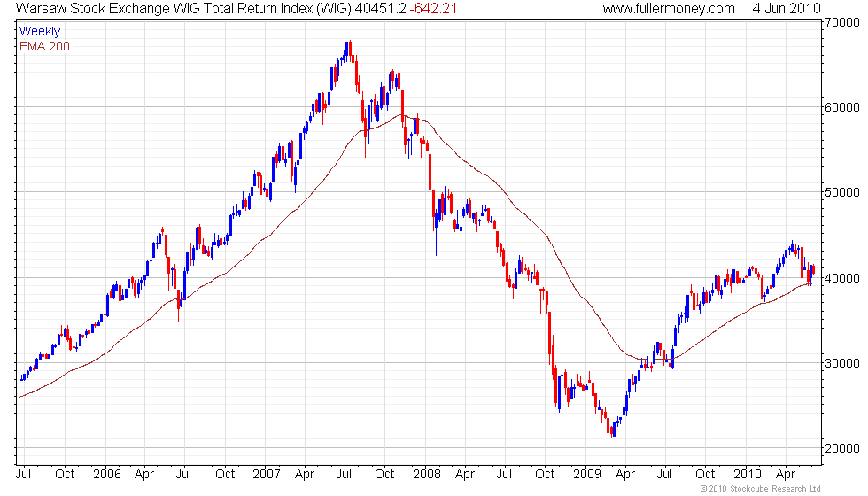The height and width of the screenshot is (496, 868).
Task: Click the red change value -642.21
Action: (x=433, y=8)
